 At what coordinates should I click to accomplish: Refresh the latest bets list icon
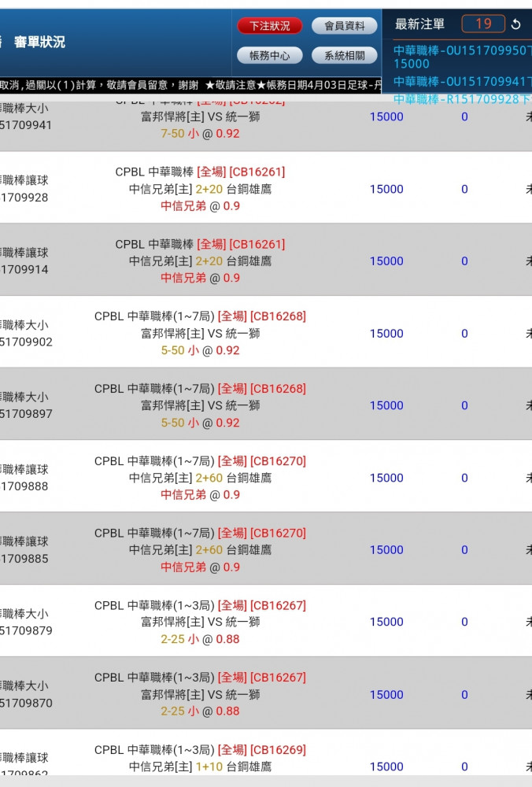515,24
